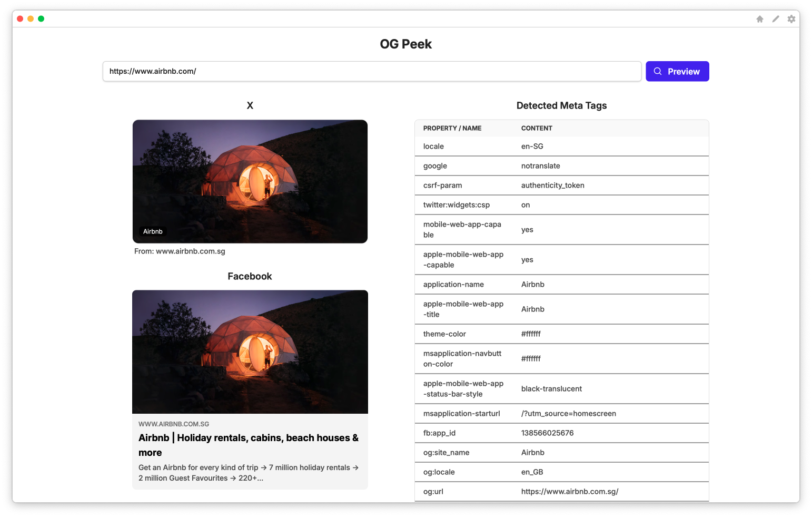Click the Airbnb badge on the X preview image

click(x=152, y=231)
